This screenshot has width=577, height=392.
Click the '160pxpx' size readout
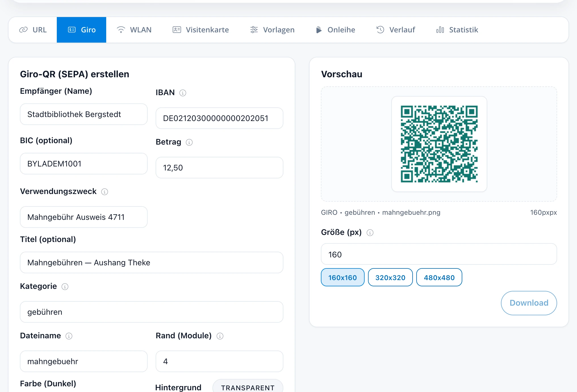coord(543,212)
